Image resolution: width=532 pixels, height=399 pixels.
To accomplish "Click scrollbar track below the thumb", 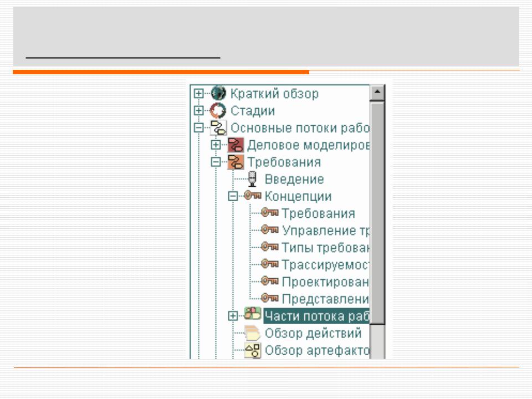I will click(x=377, y=342).
